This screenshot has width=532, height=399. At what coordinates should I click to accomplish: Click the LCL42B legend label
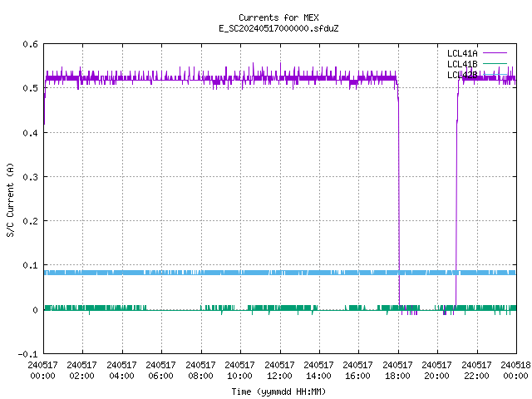click(462, 75)
